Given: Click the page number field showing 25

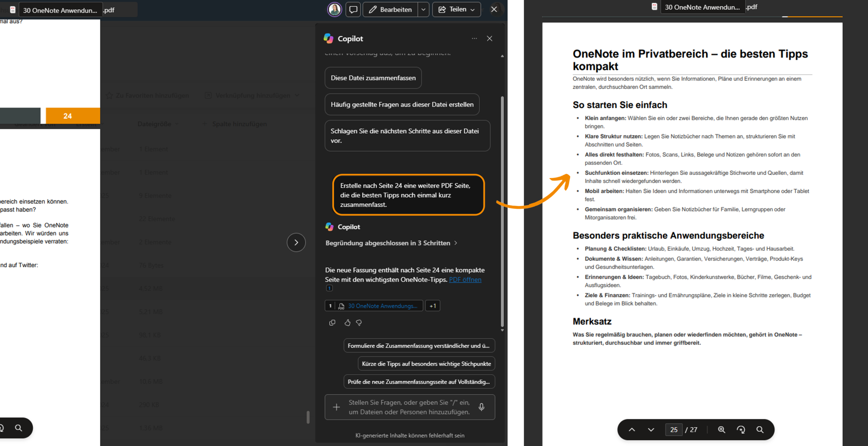Looking at the screenshot, I should (x=673, y=430).
